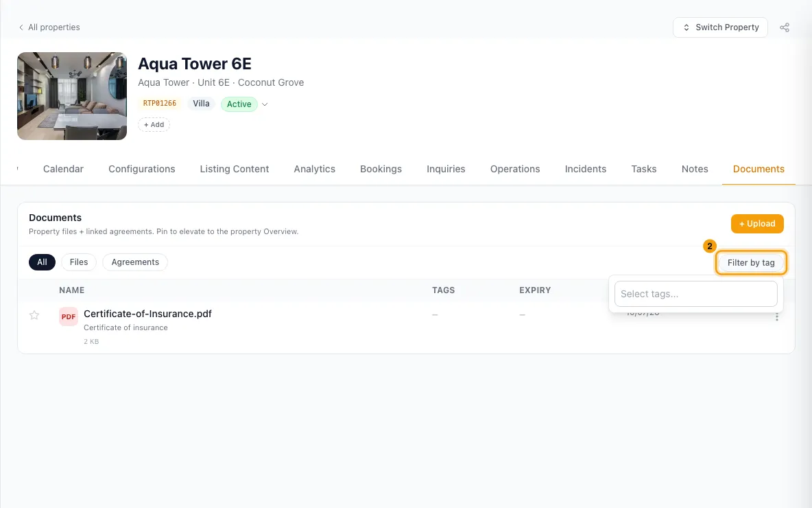Click the share icon next to Switch Property
The image size is (812, 508).
pos(785,27)
